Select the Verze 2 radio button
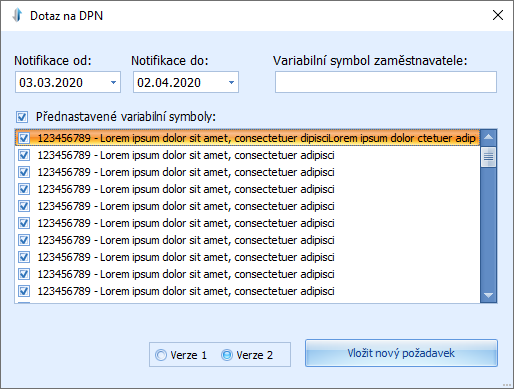Image resolution: width=514 pixels, height=390 pixels. [x=227, y=355]
